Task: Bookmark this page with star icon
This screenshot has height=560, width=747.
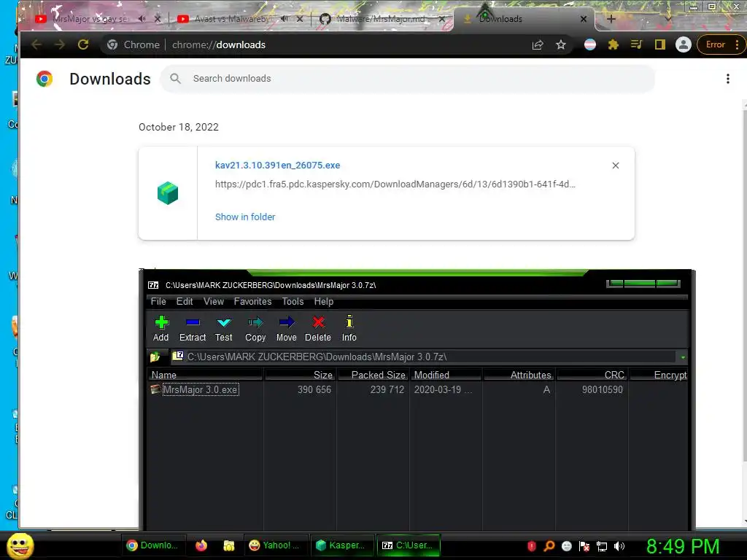Action: (561, 44)
